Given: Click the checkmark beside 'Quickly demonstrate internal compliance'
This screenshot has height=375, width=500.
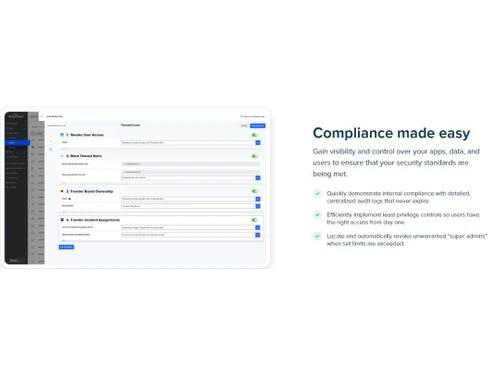Looking at the screenshot, I should click(x=317, y=193).
